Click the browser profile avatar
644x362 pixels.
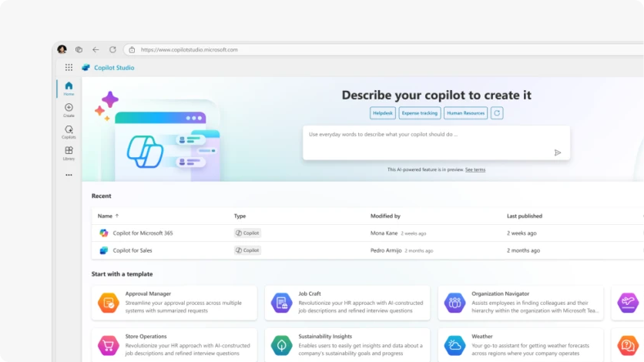point(62,49)
